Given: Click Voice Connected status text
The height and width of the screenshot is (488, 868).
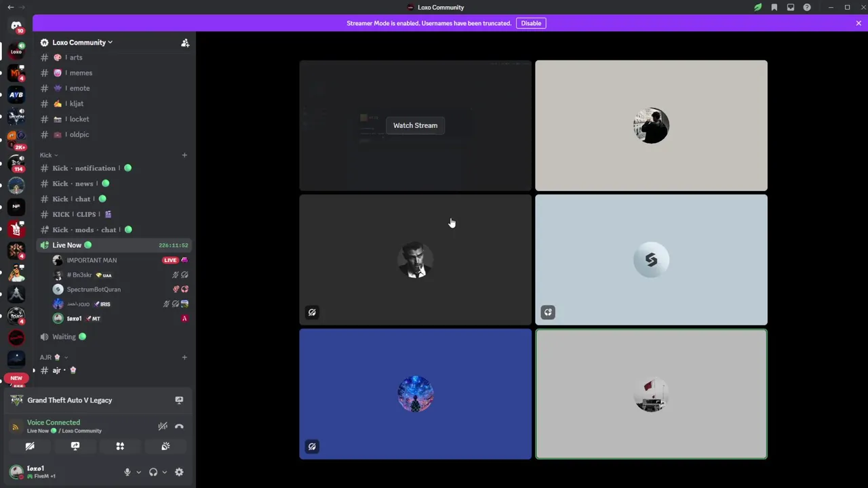Looking at the screenshot, I should coord(54,422).
